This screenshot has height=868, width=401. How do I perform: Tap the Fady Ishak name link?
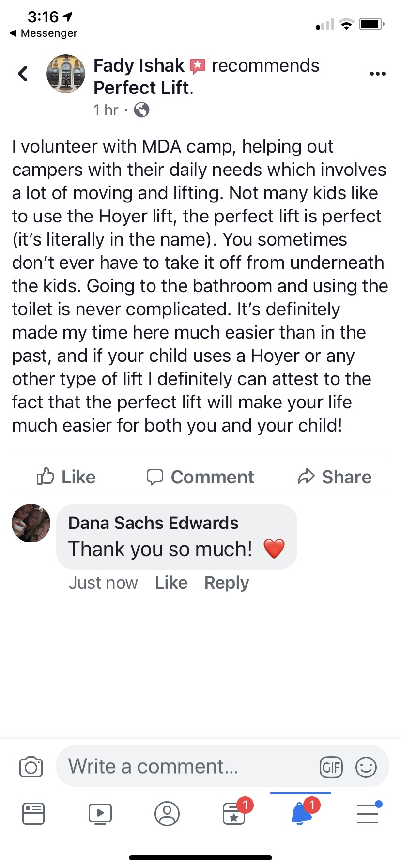click(x=139, y=66)
